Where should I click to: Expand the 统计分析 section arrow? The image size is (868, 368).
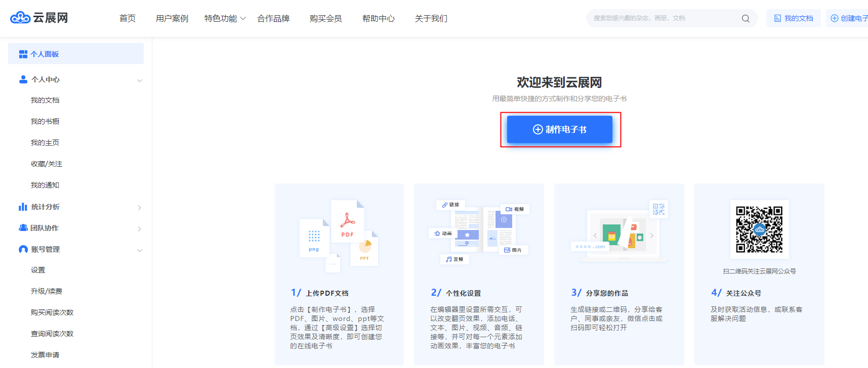pos(140,208)
